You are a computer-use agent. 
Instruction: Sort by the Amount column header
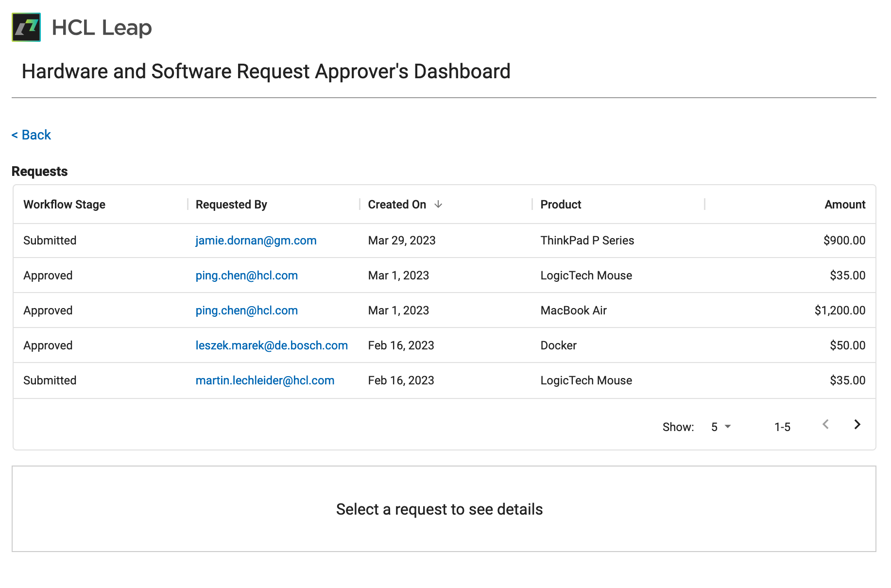pos(845,205)
